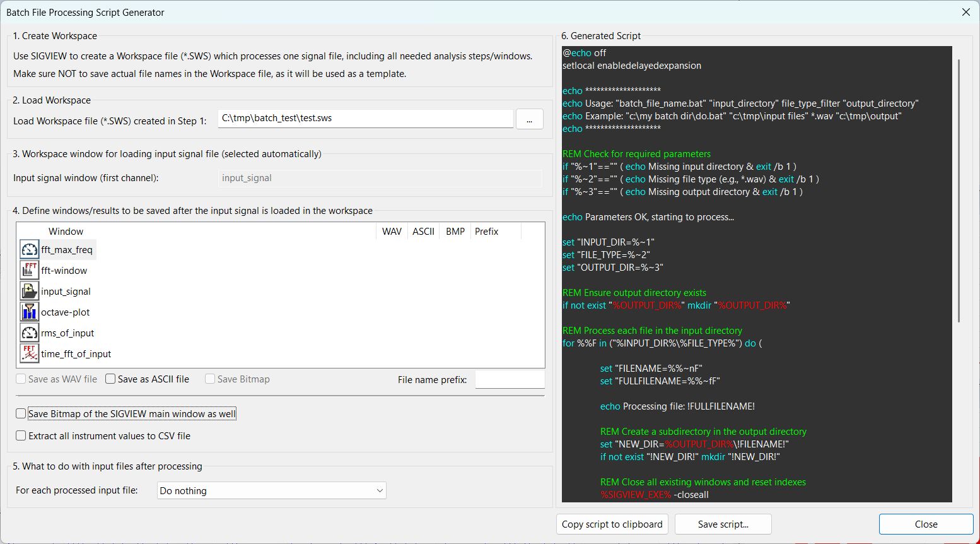Screen dimensions: 980x544
Task: Check Extract all instrument values to CSV
Action: pyautogui.click(x=21, y=436)
